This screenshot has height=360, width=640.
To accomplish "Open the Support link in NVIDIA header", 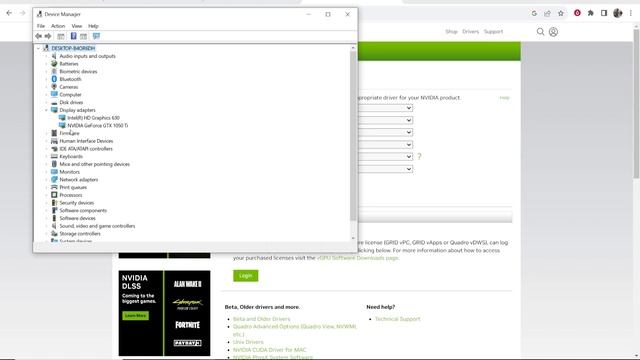I will click(493, 31).
